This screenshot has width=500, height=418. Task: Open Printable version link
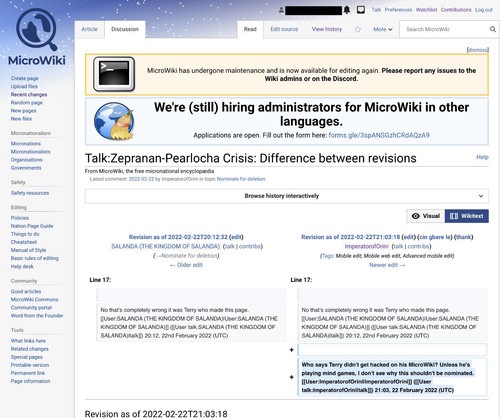point(30,365)
